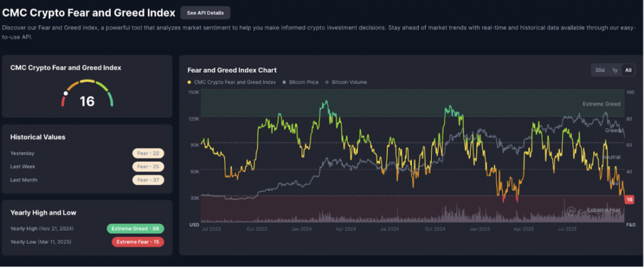Open the See API Details button
Screen dimensions: 644x269
tap(205, 13)
